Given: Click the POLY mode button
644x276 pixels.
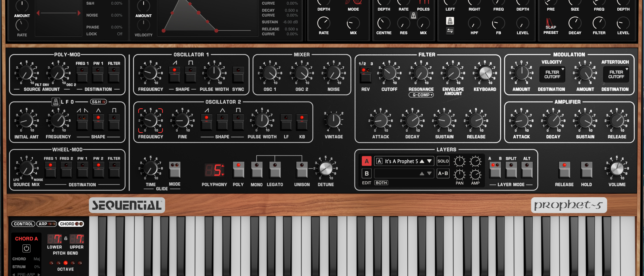Looking at the screenshot, I should coord(238,170).
